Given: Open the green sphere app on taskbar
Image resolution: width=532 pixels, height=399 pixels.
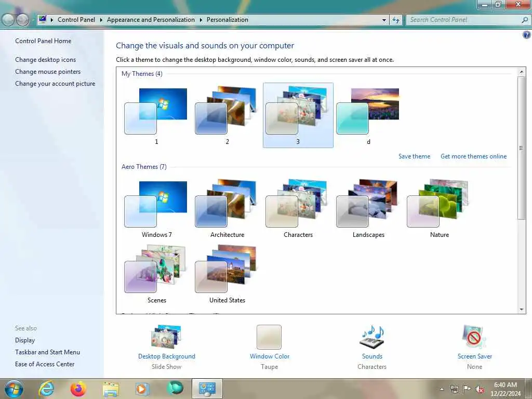Looking at the screenshot, I should (175, 388).
